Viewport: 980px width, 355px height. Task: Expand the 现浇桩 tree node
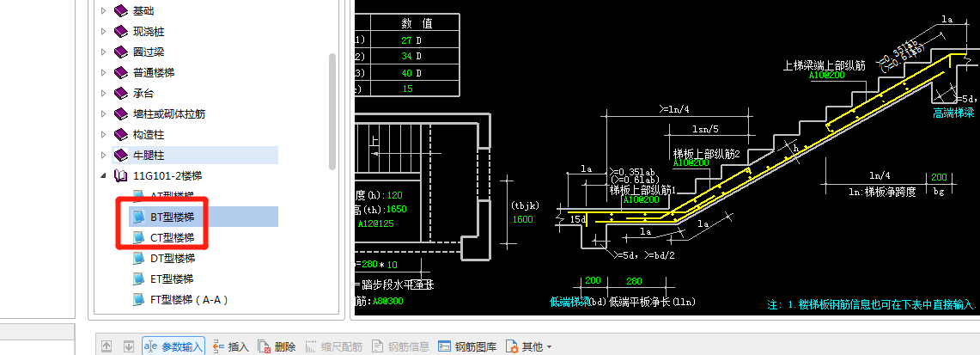(104, 31)
